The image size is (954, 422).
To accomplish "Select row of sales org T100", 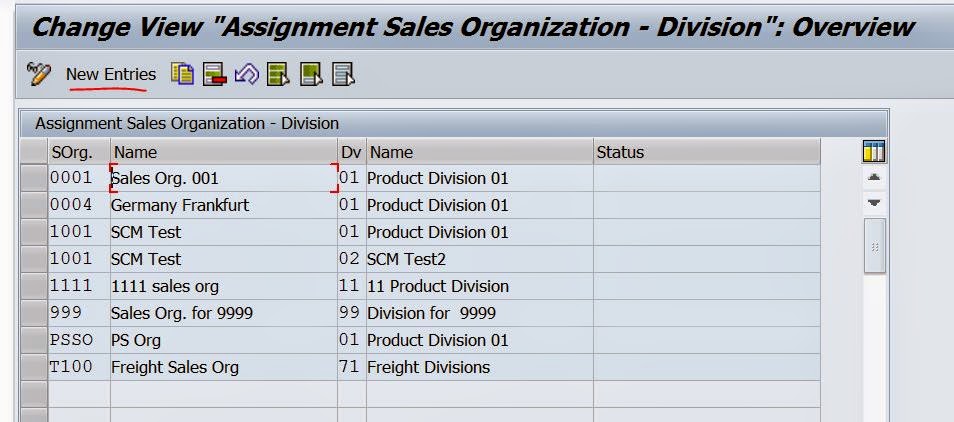I will pyautogui.click(x=34, y=367).
